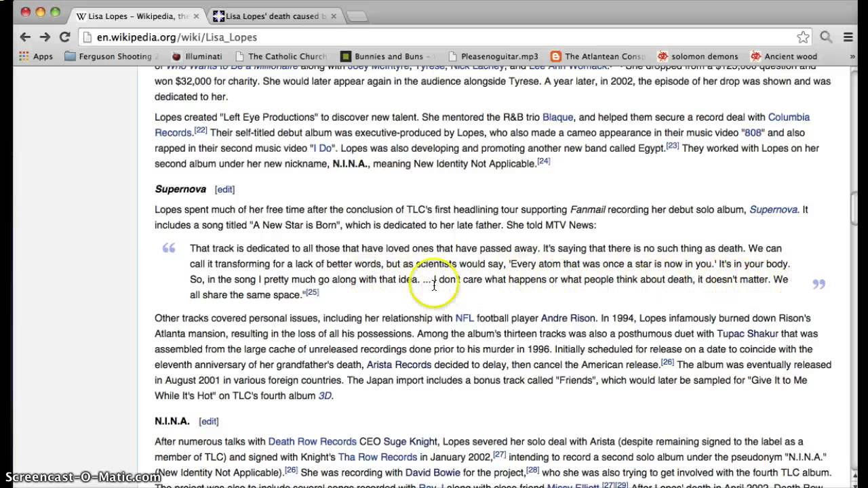Open a new browser tab
This screenshot has width=868, height=488.
(x=357, y=16)
